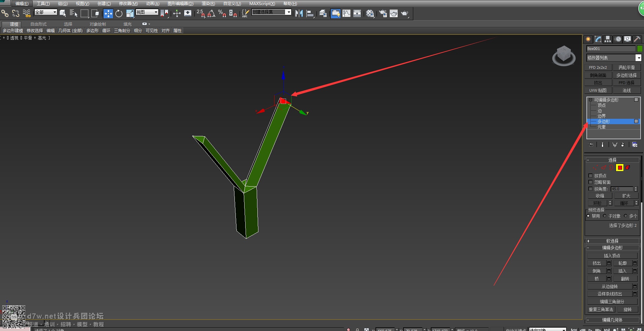Enable the 按角度 checkbox
This screenshot has height=331, width=644.
coord(590,189)
